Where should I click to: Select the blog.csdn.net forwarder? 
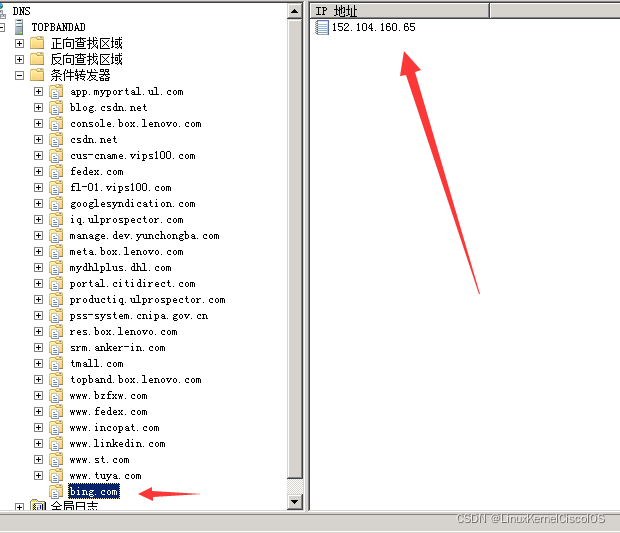coord(109,108)
